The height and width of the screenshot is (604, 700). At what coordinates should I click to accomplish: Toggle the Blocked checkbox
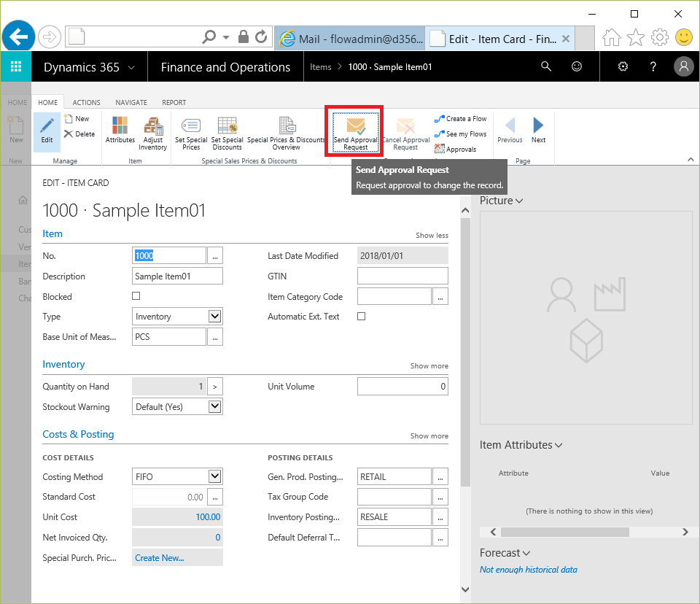point(136,295)
